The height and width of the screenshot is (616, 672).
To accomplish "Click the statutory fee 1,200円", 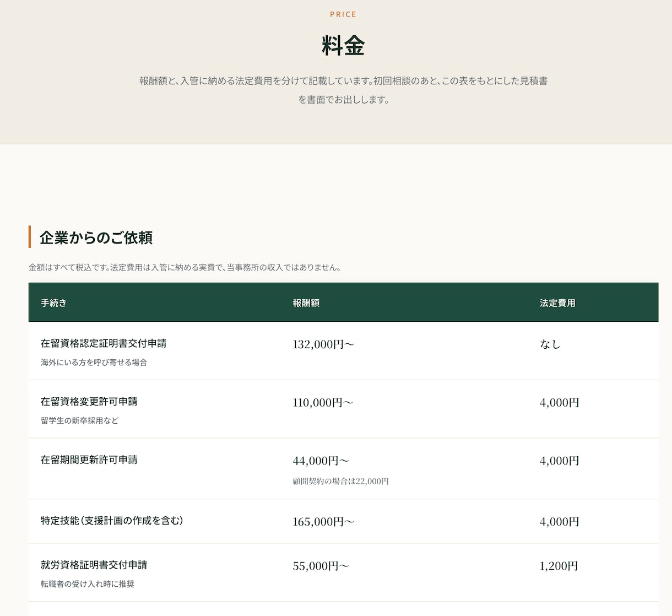I will point(559,566).
